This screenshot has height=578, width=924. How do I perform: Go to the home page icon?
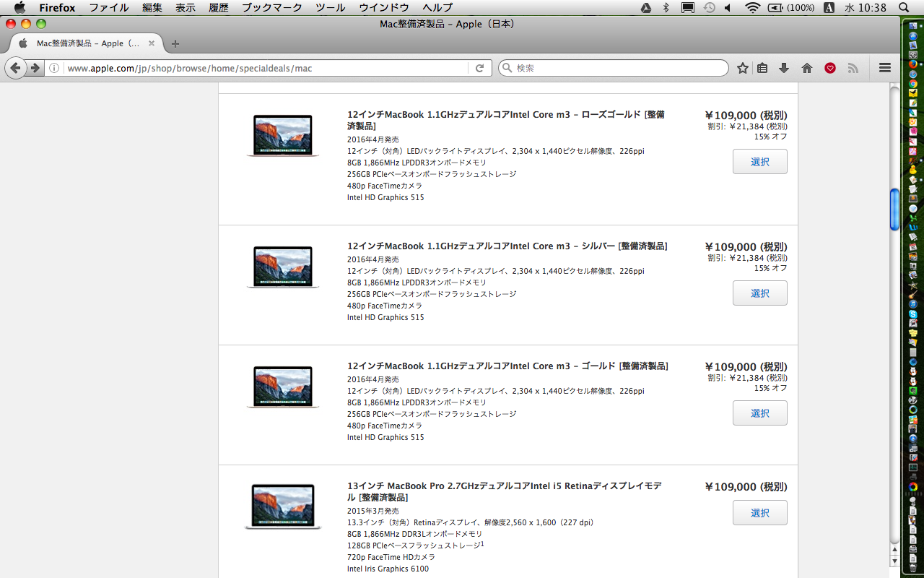point(807,68)
